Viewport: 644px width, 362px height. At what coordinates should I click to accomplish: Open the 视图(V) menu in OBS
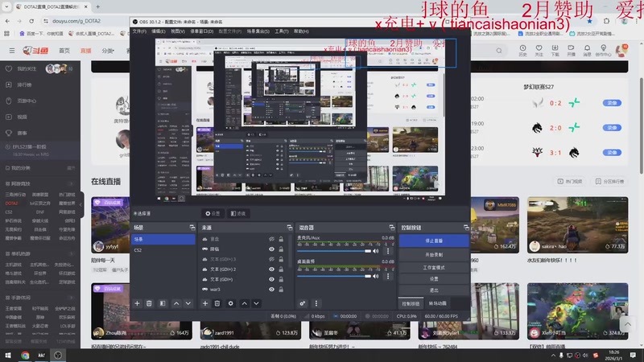coord(178,31)
